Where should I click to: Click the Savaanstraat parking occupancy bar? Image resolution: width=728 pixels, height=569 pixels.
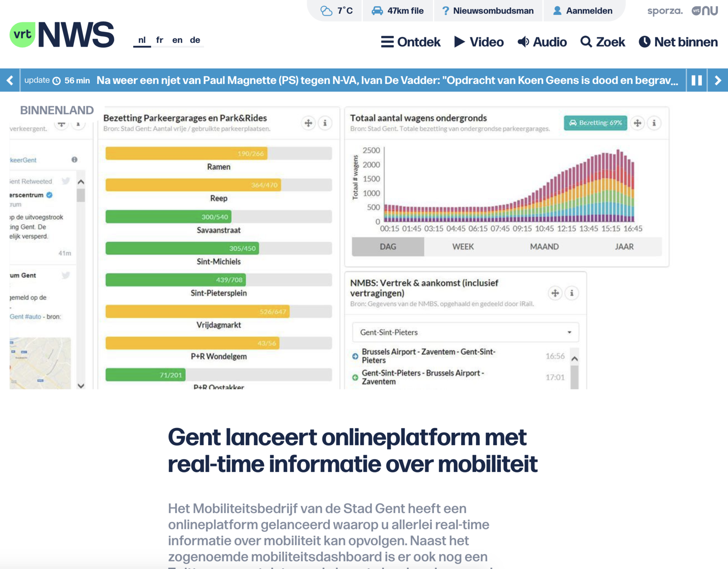pyautogui.click(x=219, y=217)
